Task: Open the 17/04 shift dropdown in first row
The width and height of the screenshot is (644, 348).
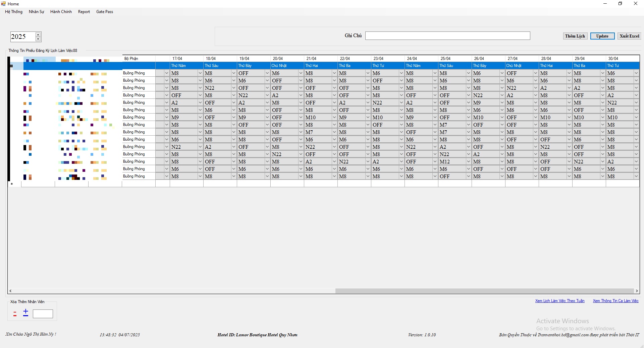Action: pos(200,73)
